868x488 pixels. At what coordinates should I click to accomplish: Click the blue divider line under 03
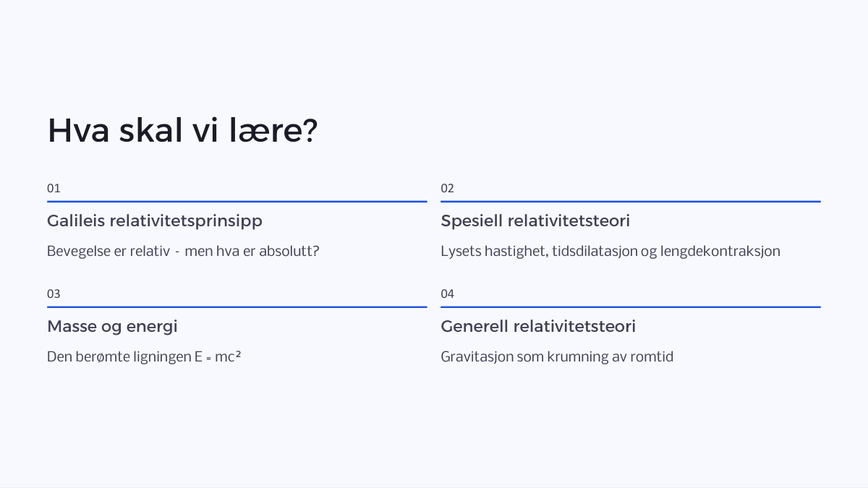point(237,307)
